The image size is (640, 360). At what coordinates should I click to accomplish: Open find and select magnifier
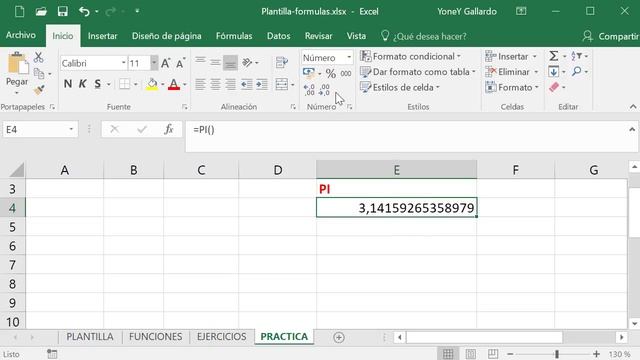point(576,72)
